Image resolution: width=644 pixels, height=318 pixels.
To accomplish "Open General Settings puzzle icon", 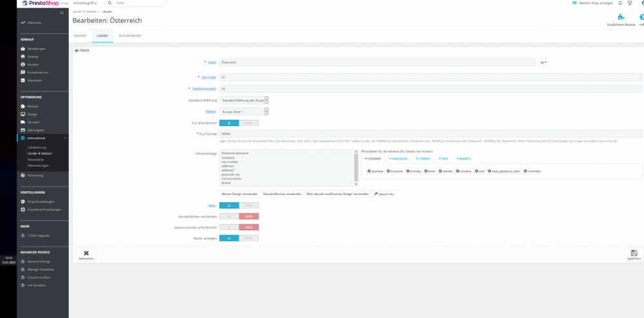I will 23,261.
